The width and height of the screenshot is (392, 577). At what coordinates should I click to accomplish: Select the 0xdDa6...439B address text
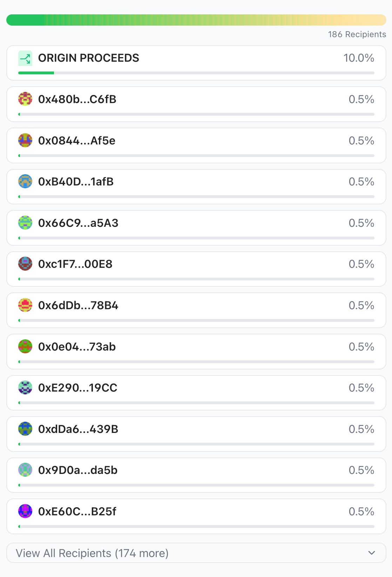tap(78, 429)
